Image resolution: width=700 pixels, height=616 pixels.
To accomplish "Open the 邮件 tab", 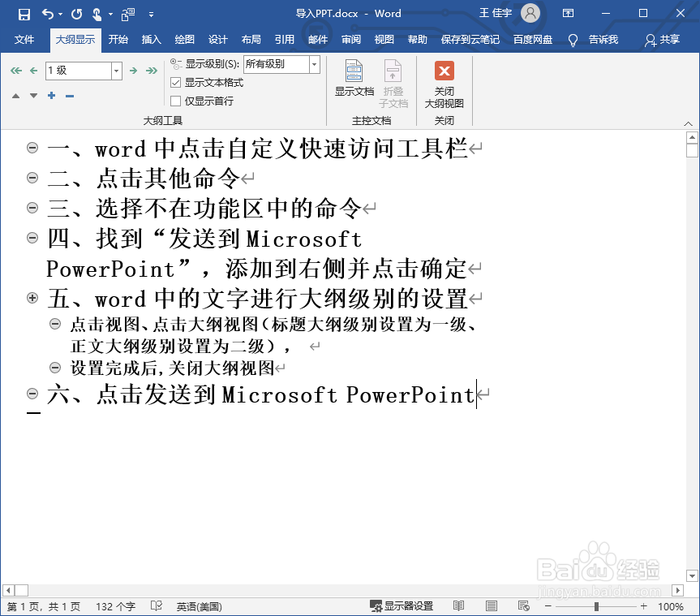I will tap(318, 40).
